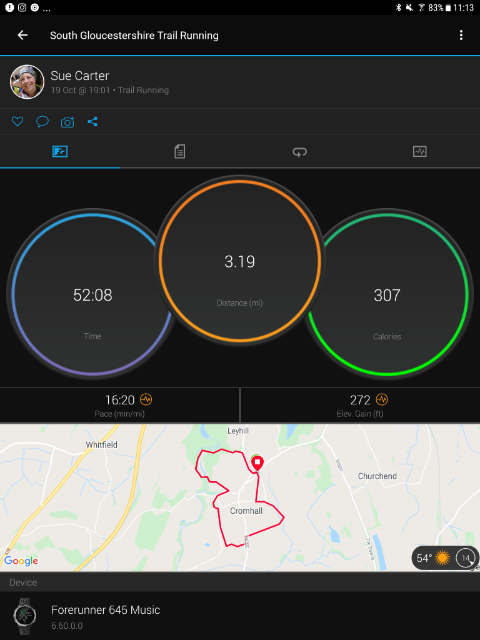Screen dimensions: 480x640
Task: Tap the 307 Calories circle
Action: [387, 294]
